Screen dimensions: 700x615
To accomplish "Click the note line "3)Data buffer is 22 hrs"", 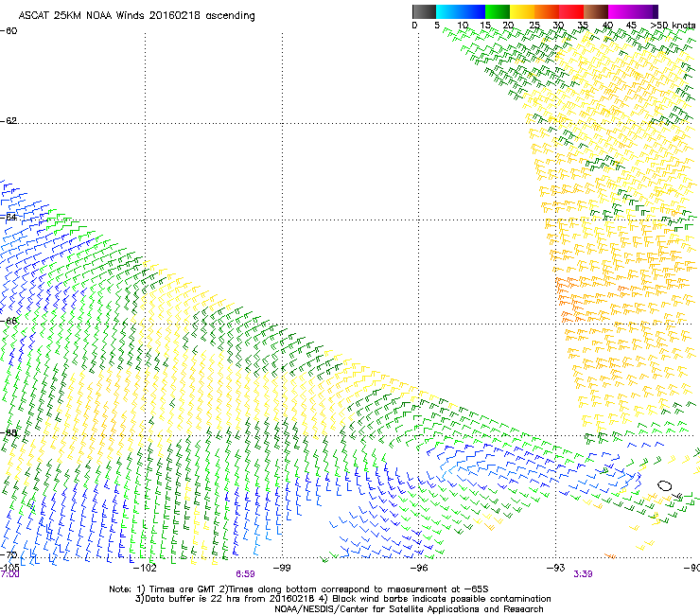I will (342, 599).
